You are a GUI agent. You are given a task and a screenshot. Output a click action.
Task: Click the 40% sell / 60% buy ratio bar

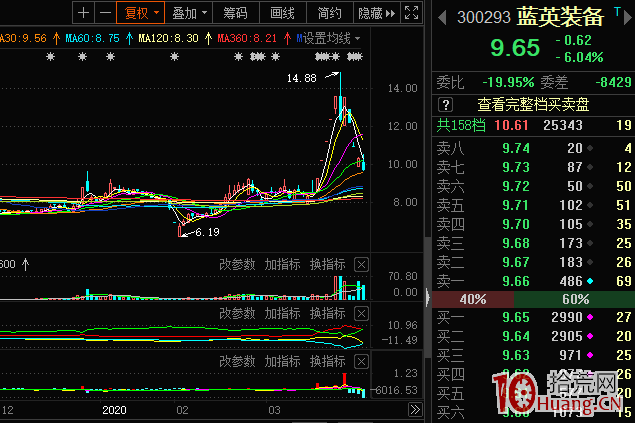pyautogui.click(x=531, y=299)
